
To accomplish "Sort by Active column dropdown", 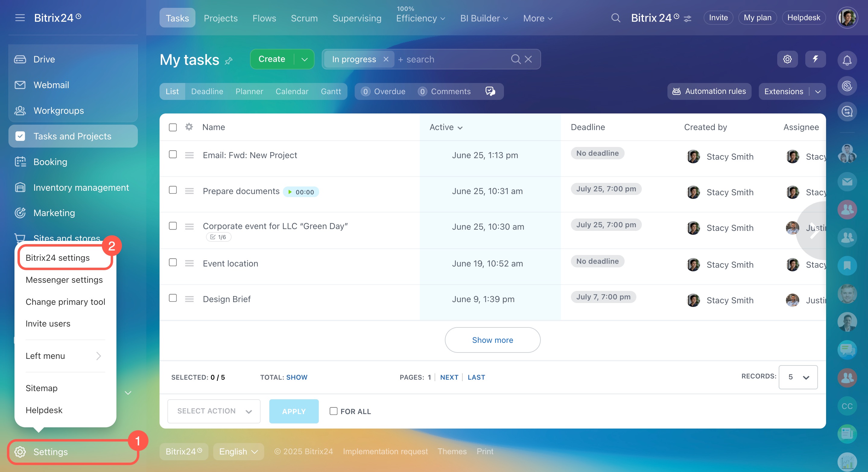I will pyautogui.click(x=446, y=127).
